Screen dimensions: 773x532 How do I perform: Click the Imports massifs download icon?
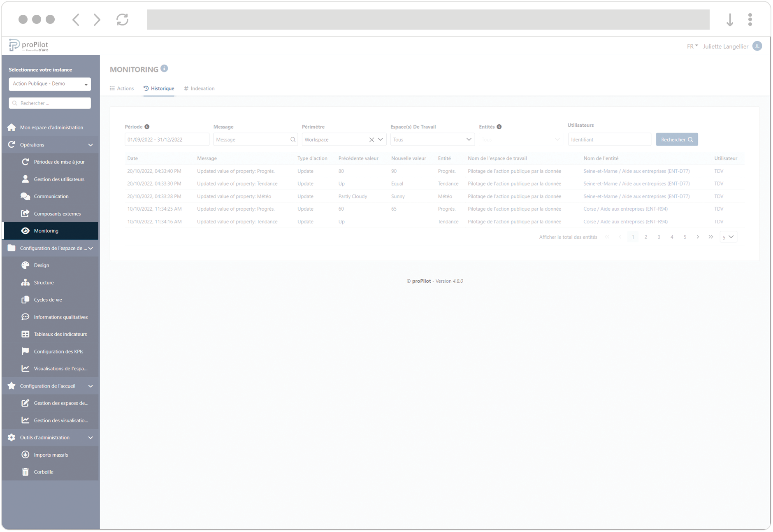tap(25, 454)
